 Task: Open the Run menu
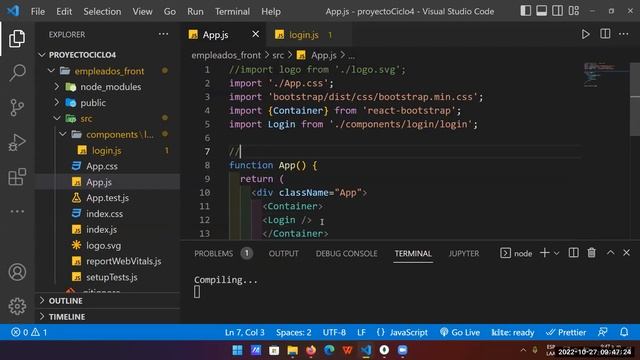click(195, 11)
